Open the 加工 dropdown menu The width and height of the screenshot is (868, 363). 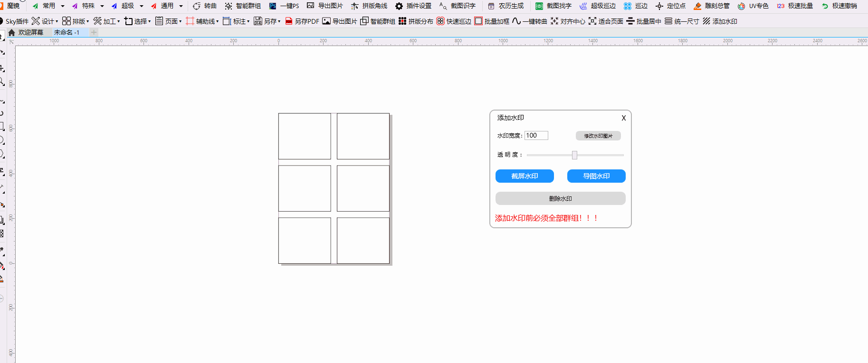(x=106, y=21)
